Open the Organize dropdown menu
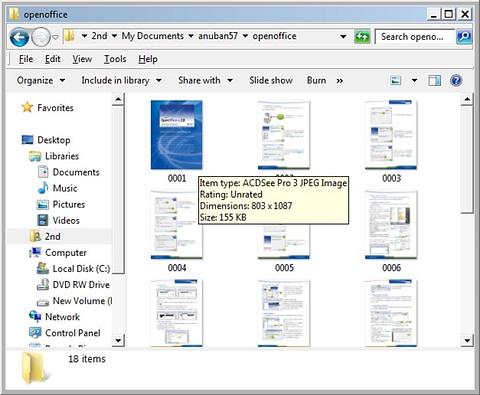This screenshot has width=480, height=395. 41,80
